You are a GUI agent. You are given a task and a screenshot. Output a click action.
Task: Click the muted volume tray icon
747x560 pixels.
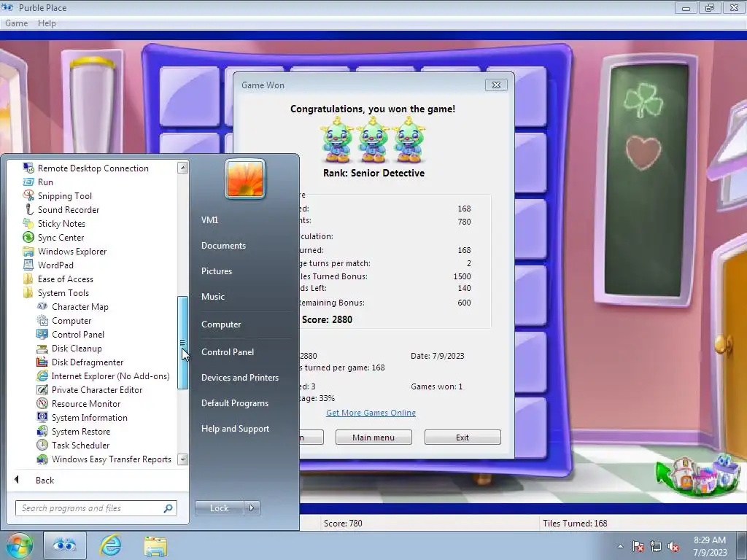click(673, 546)
